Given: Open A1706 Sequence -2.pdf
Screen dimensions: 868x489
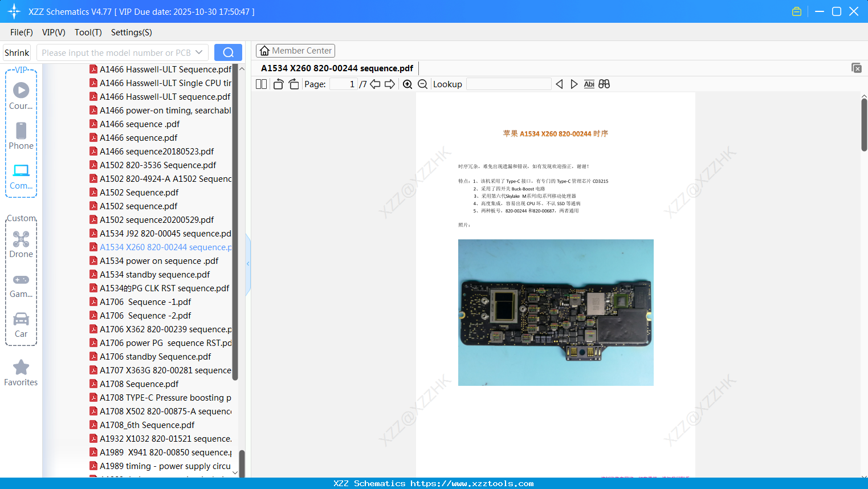Looking at the screenshot, I should (145, 316).
